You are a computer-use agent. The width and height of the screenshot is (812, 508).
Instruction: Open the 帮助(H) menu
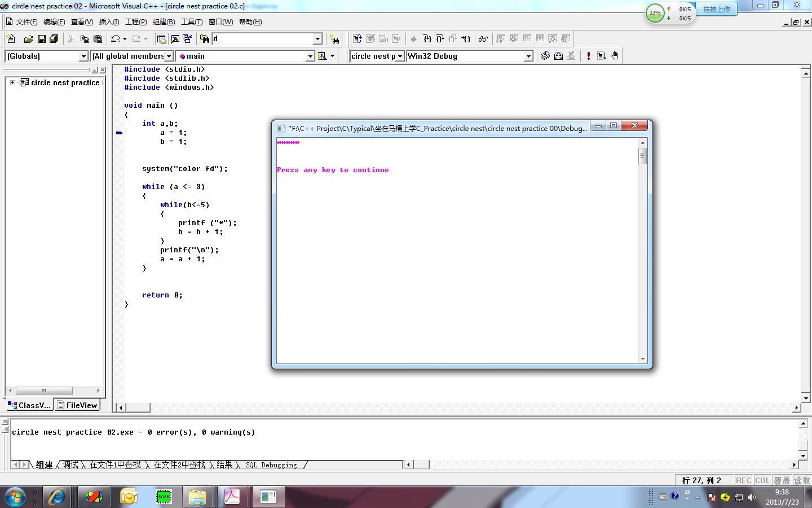[x=250, y=22]
